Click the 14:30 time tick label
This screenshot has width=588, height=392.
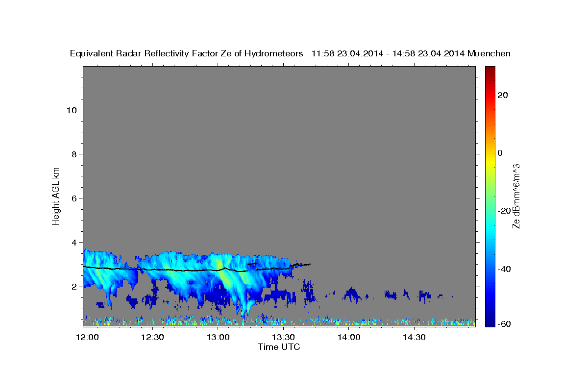pos(414,337)
